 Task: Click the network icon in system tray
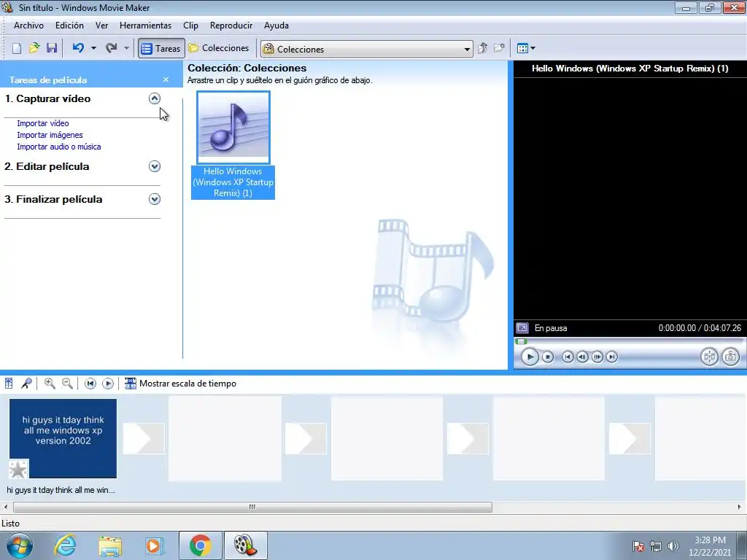pyautogui.click(x=656, y=546)
